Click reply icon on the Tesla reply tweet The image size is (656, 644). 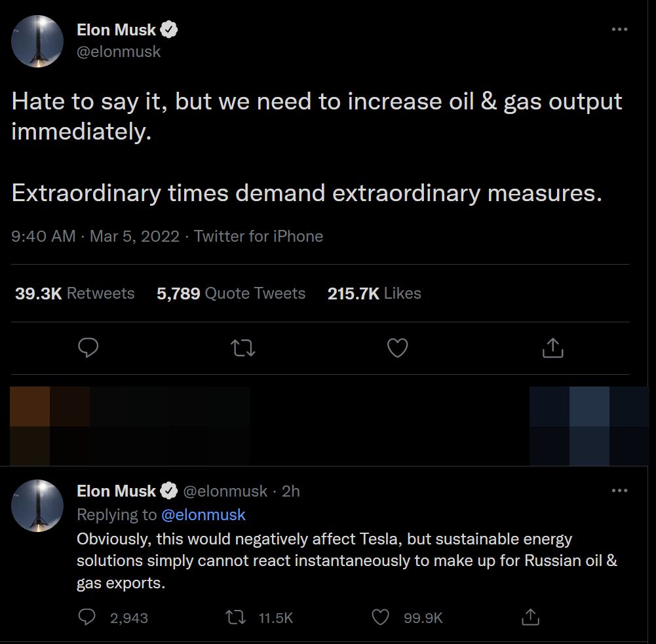(87, 617)
